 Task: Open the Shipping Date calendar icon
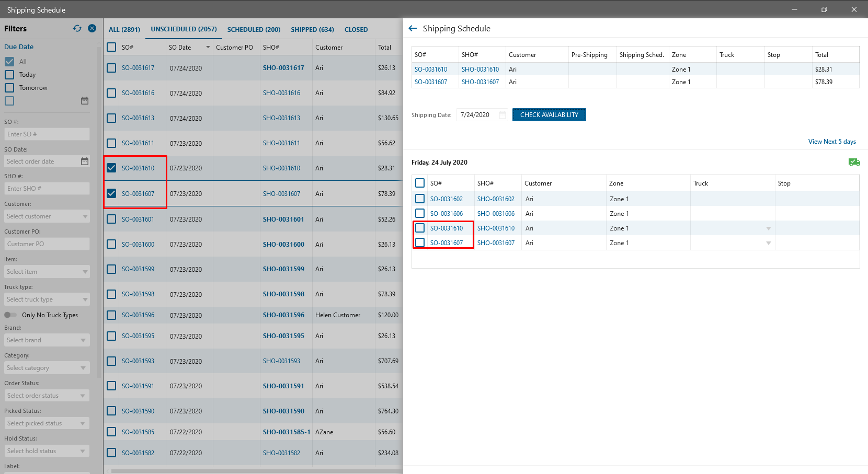click(x=502, y=115)
